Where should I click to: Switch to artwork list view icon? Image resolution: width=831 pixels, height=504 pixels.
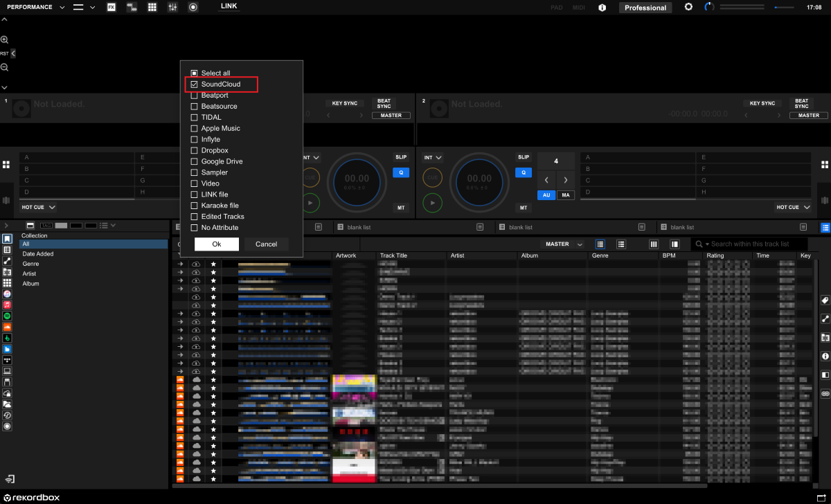coord(621,244)
